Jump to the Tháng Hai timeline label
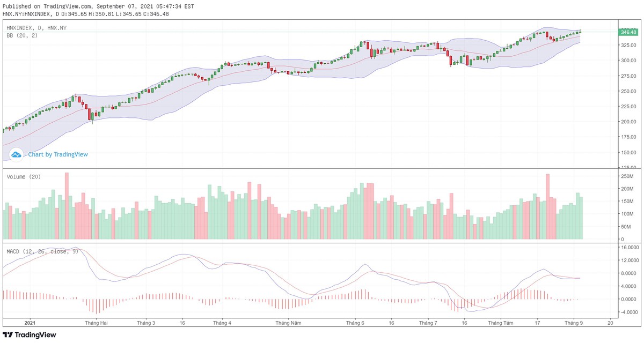This screenshot has height=343, width=644. (x=97, y=323)
